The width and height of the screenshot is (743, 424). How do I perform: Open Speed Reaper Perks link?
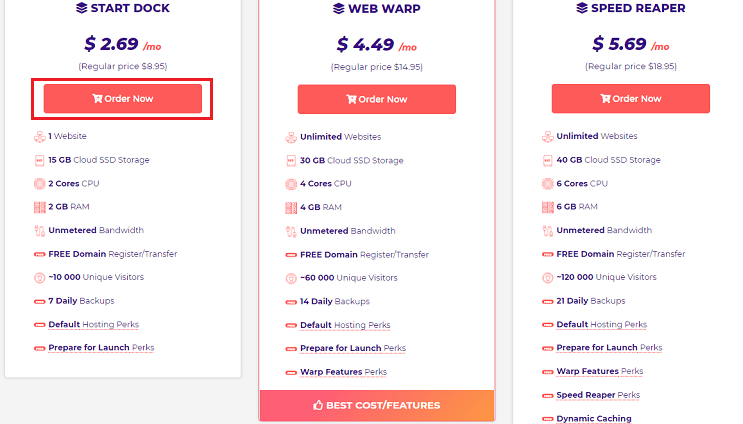598,395
